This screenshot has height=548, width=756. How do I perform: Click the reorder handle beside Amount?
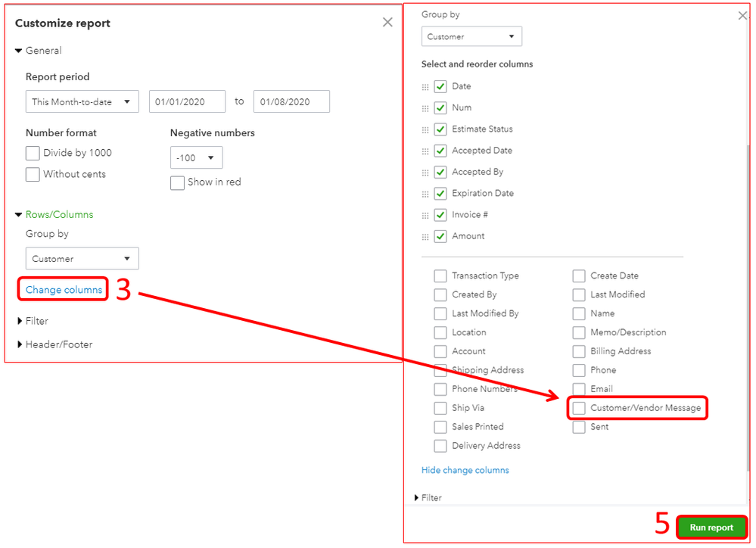425,236
